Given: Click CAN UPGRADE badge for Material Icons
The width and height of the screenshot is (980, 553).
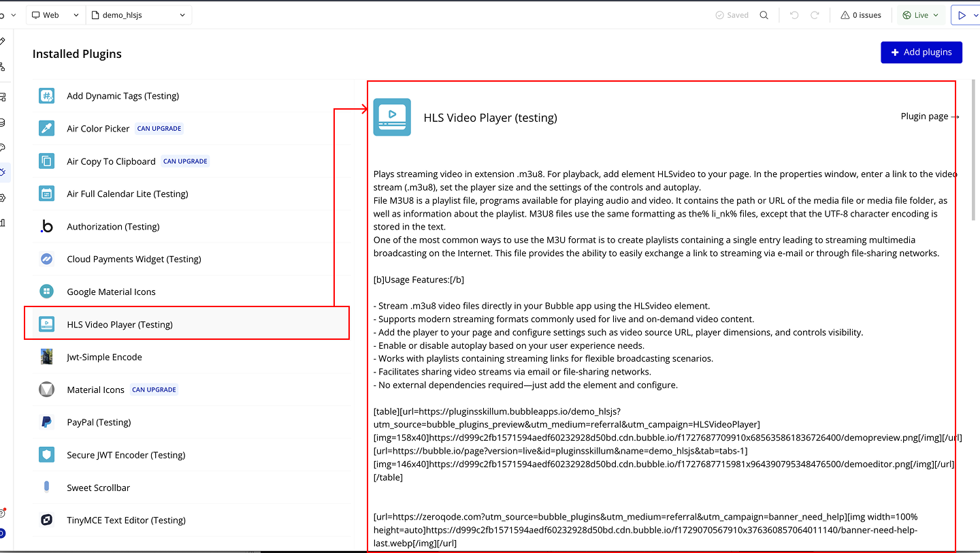Looking at the screenshot, I should click(x=154, y=390).
